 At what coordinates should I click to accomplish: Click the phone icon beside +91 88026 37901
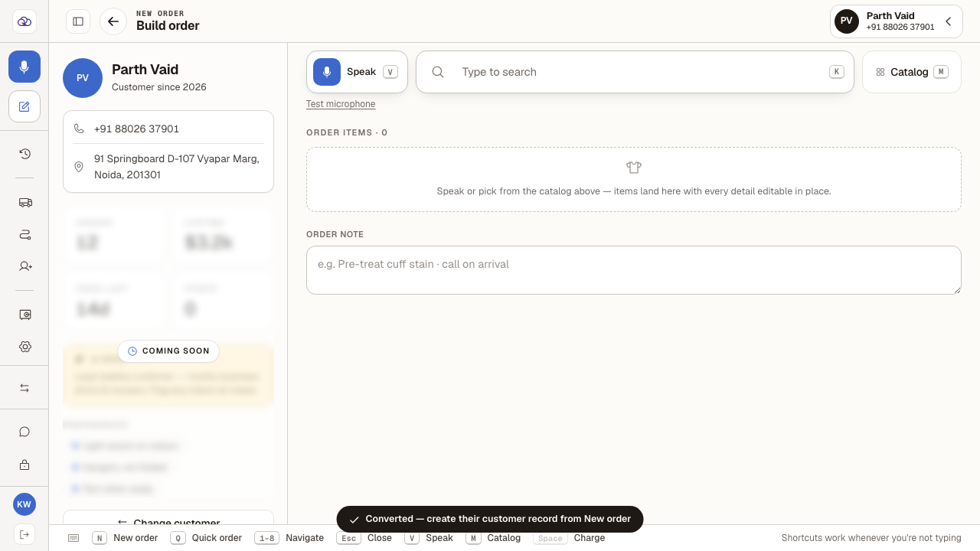[79, 129]
